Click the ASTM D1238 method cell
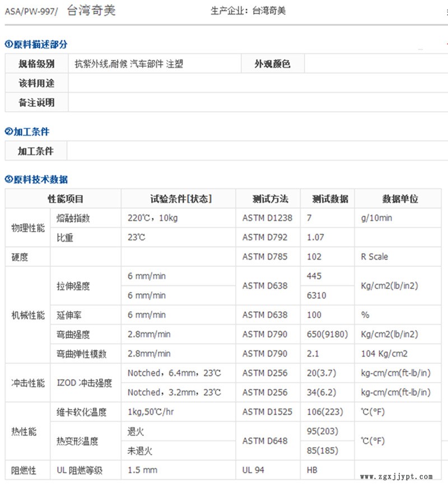The image size is (448, 489). coord(267,218)
